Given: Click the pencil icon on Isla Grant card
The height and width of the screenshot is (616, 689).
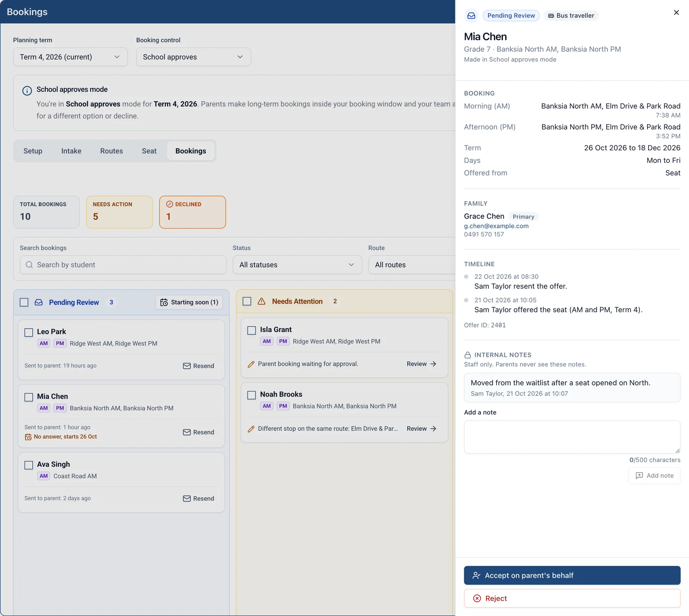Looking at the screenshot, I should (251, 364).
